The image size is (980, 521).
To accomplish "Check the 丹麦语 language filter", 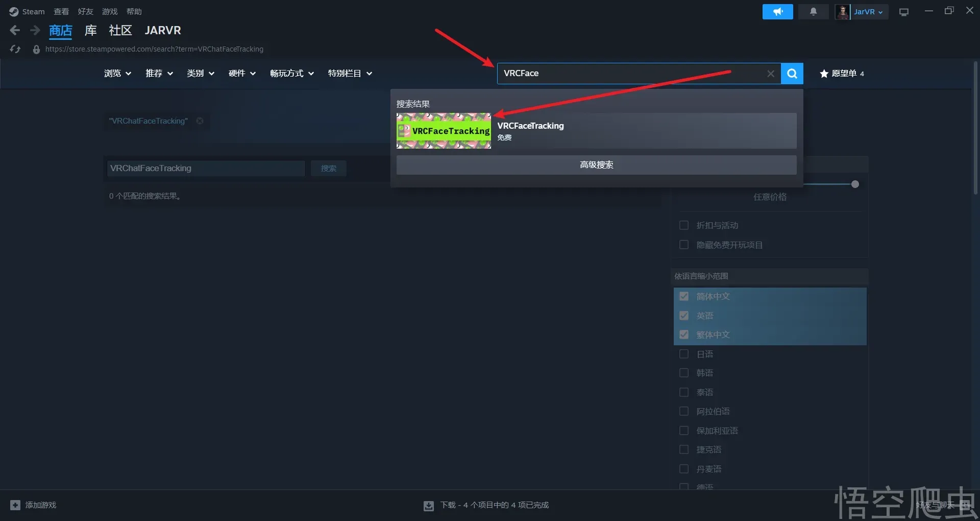I will (x=684, y=469).
